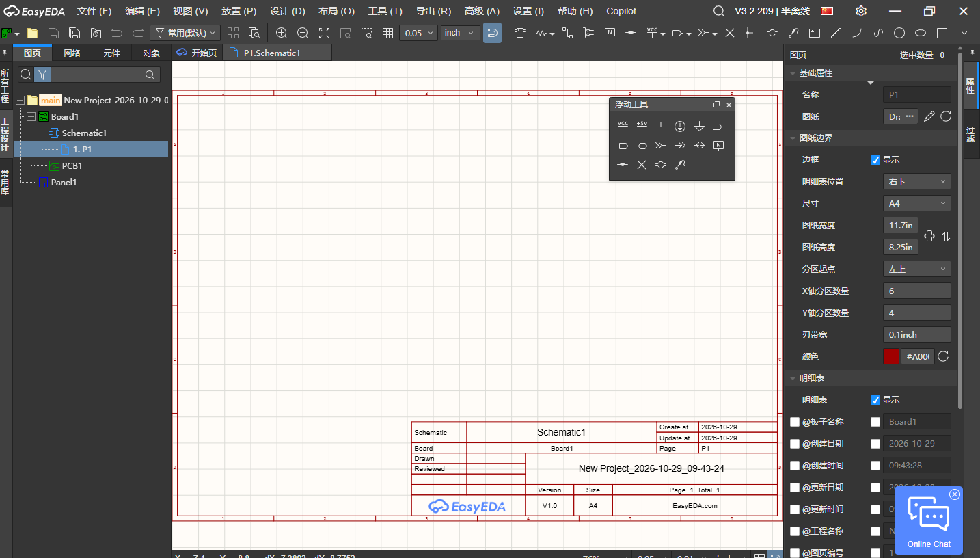Viewport: 980px width, 558px height.
Task: Switch to the 开始页 tab
Action: click(198, 53)
